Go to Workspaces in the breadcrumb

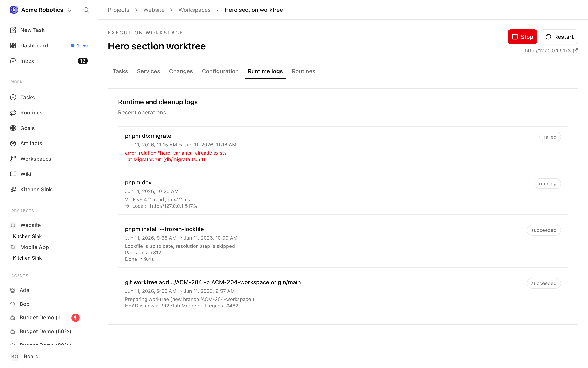click(194, 10)
